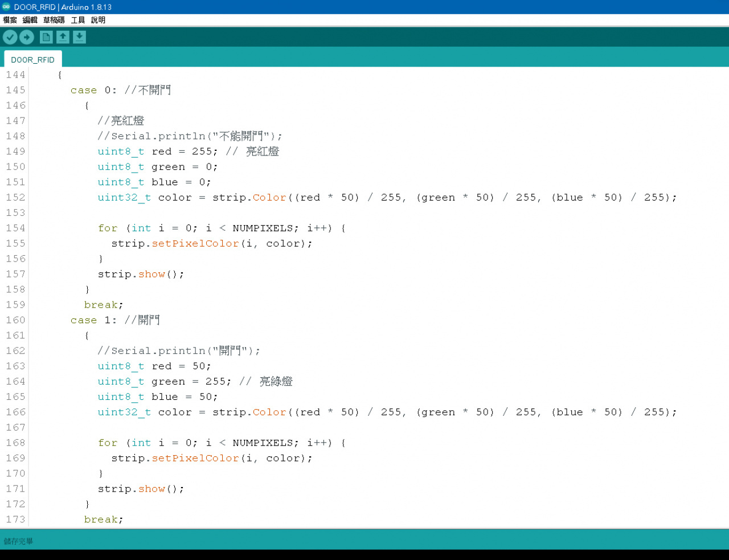The height and width of the screenshot is (560, 729).
Task: Click the Verify checkmark icon
Action: click(10, 37)
